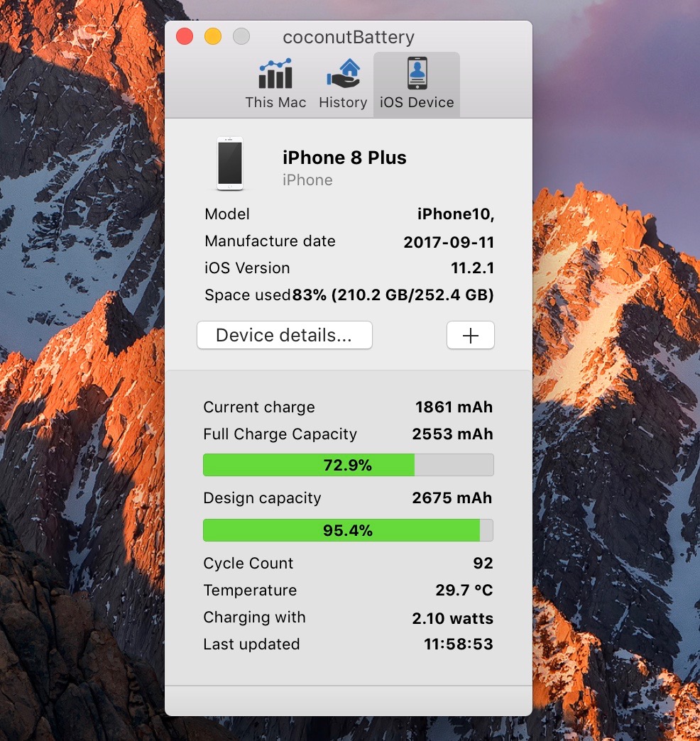Click the 72.9% charge progress bar
Screen dimensions: 700x741
click(x=349, y=465)
